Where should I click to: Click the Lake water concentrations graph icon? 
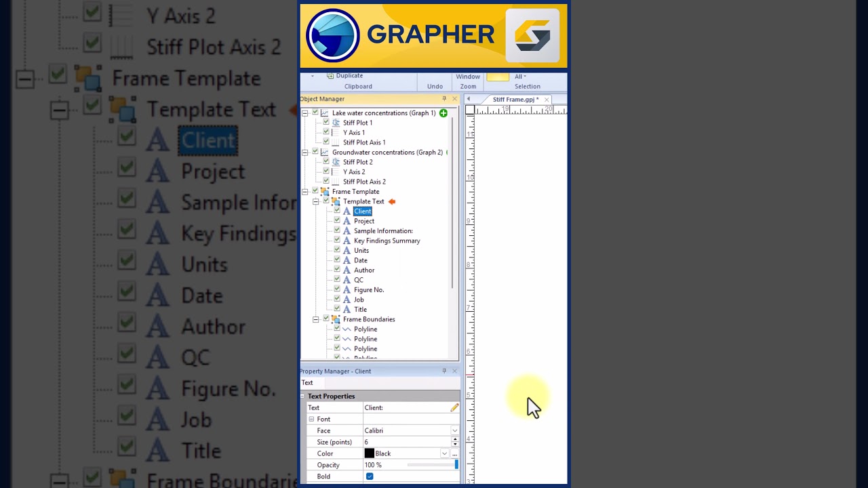pyautogui.click(x=325, y=113)
